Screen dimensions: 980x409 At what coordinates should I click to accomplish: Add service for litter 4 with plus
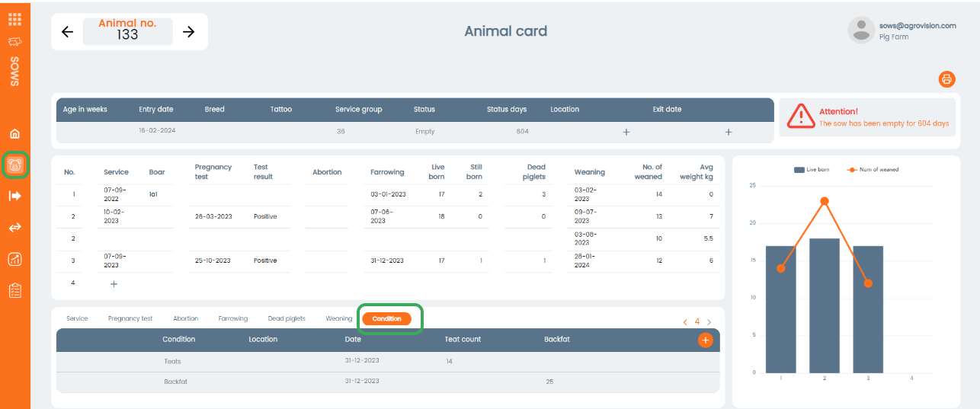pyautogui.click(x=114, y=283)
